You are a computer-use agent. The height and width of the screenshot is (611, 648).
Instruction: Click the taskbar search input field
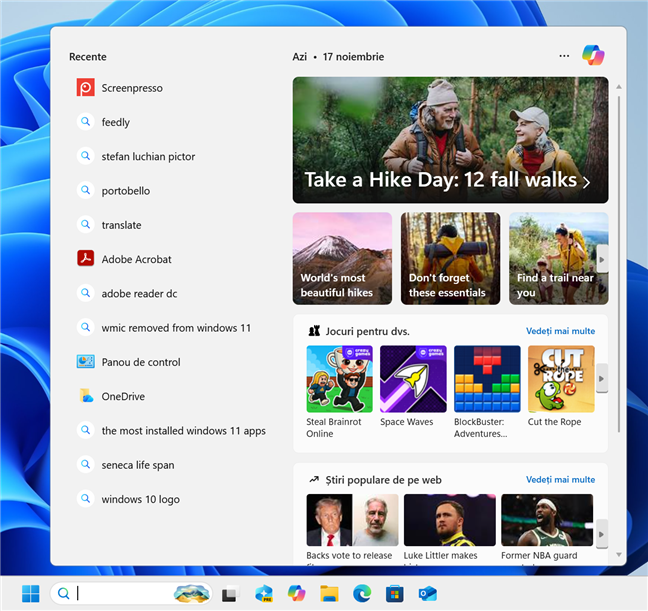(131, 594)
